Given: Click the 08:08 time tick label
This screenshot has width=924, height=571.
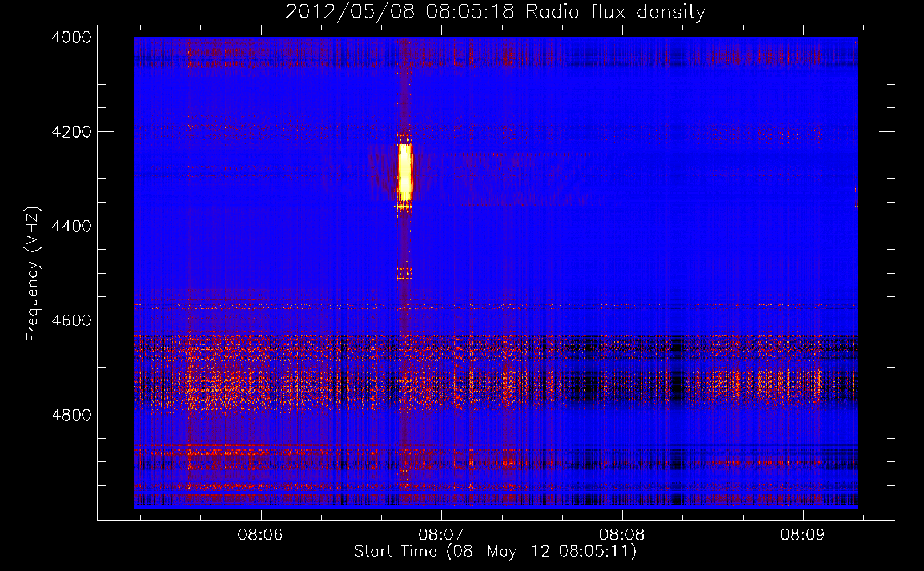Looking at the screenshot, I should tap(622, 535).
